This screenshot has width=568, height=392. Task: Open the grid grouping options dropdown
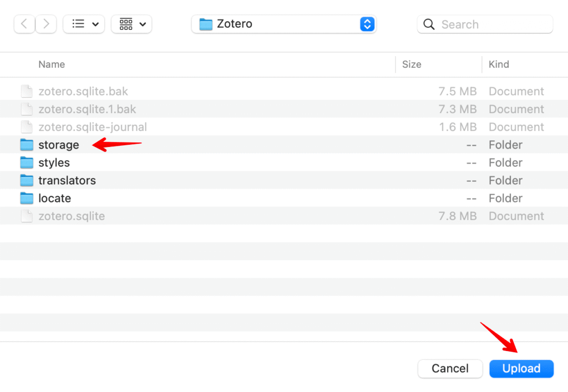131,24
